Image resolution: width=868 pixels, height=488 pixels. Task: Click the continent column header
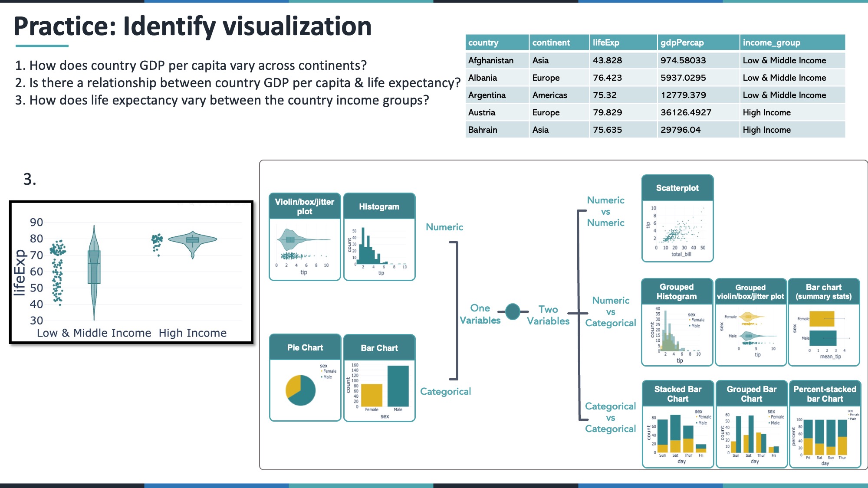click(559, 43)
